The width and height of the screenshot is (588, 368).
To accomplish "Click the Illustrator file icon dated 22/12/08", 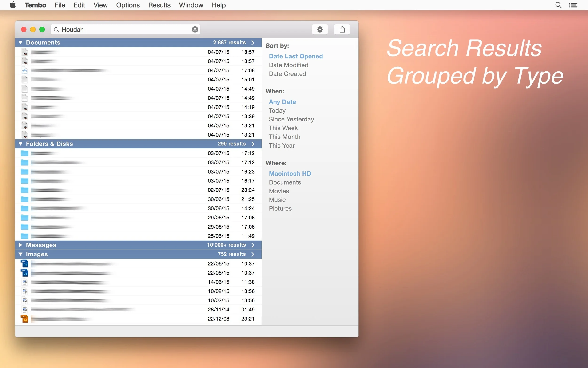I will pyautogui.click(x=24, y=319).
